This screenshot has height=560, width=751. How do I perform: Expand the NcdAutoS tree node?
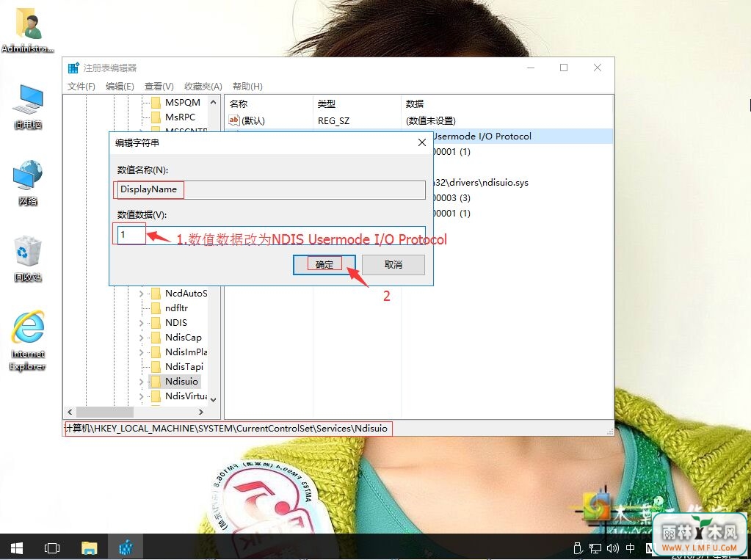click(141, 294)
